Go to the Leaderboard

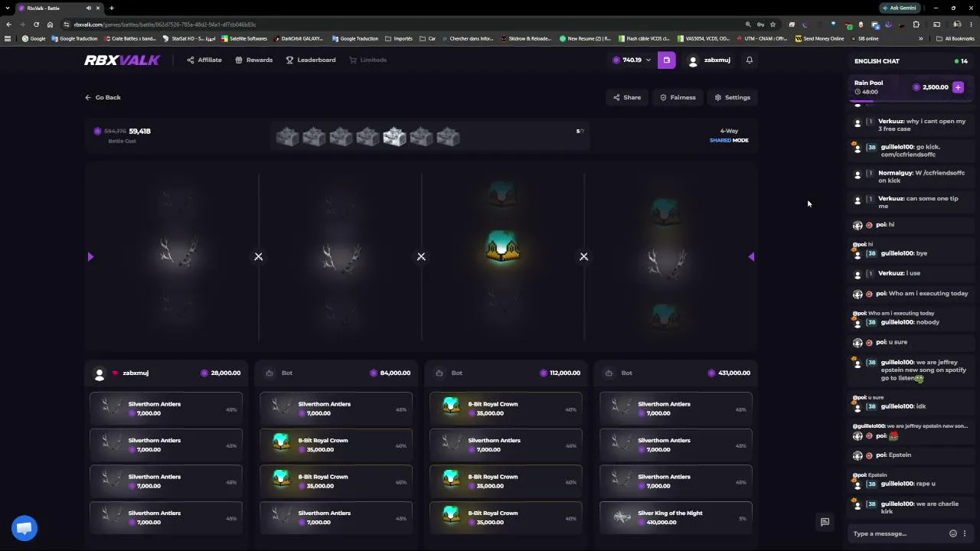311,60
